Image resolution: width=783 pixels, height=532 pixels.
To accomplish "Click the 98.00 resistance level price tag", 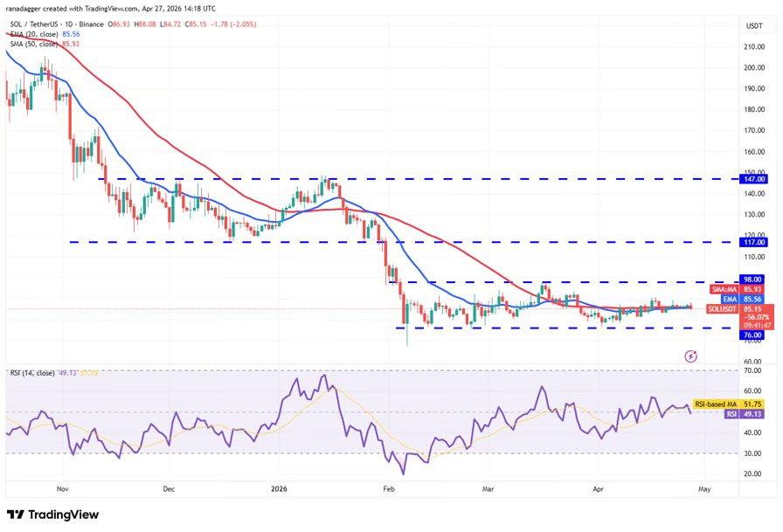I will pos(753,280).
